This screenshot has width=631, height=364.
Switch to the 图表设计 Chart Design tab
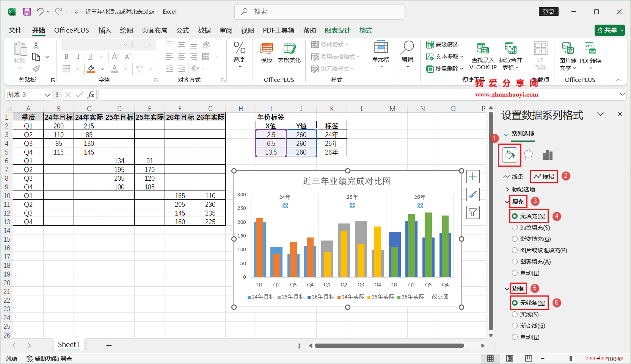[337, 30]
